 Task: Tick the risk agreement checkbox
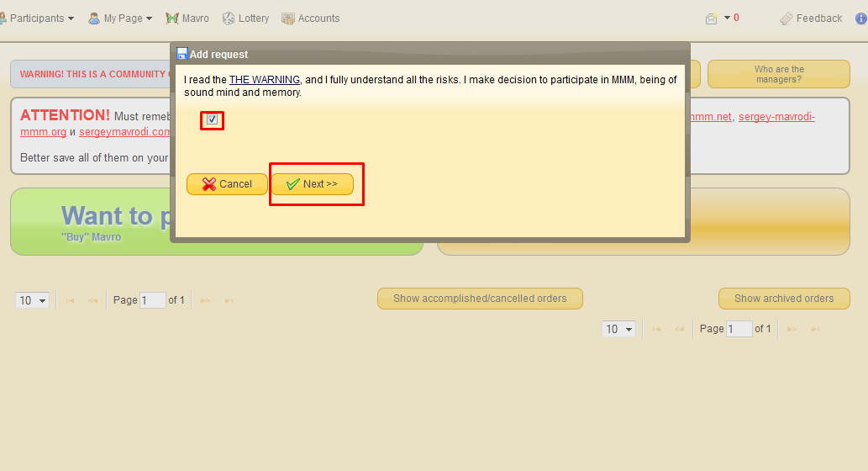click(x=212, y=119)
